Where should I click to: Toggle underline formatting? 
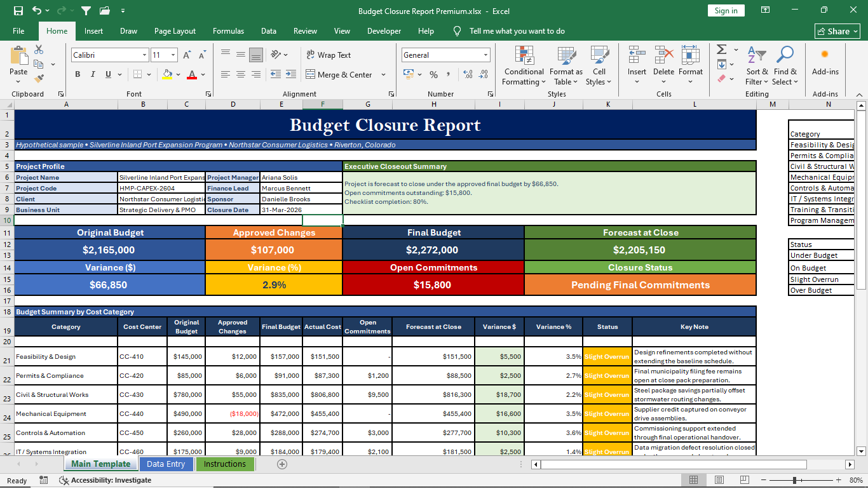point(109,74)
